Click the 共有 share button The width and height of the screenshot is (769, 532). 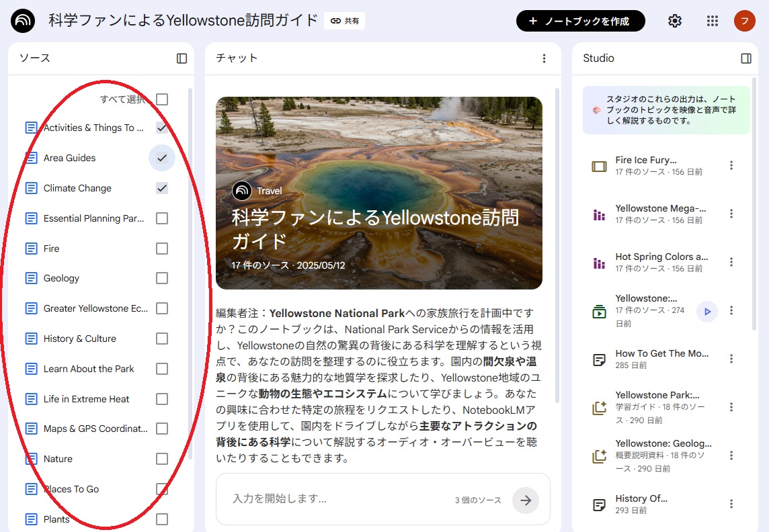tap(344, 21)
